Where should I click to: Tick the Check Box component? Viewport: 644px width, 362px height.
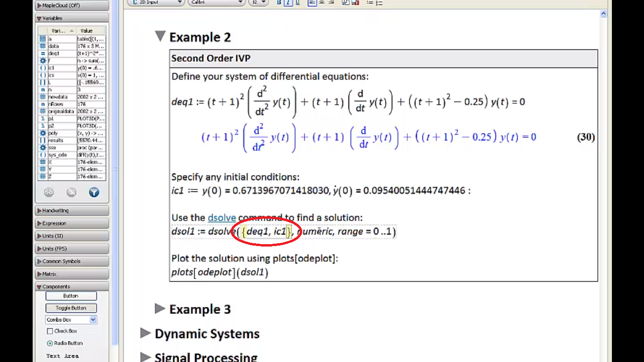coord(50,331)
